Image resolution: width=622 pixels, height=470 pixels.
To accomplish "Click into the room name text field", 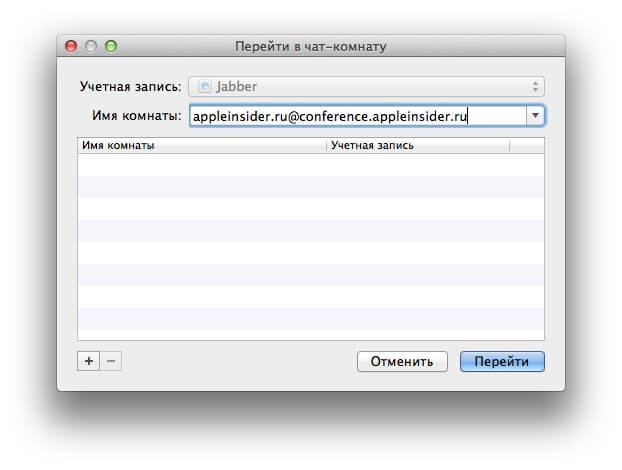I will (x=358, y=116).
